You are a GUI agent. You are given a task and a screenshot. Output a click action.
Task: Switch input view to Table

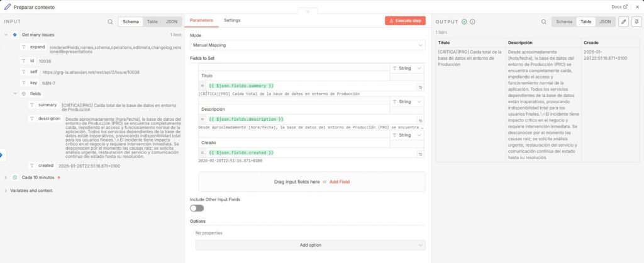point(152,22)
